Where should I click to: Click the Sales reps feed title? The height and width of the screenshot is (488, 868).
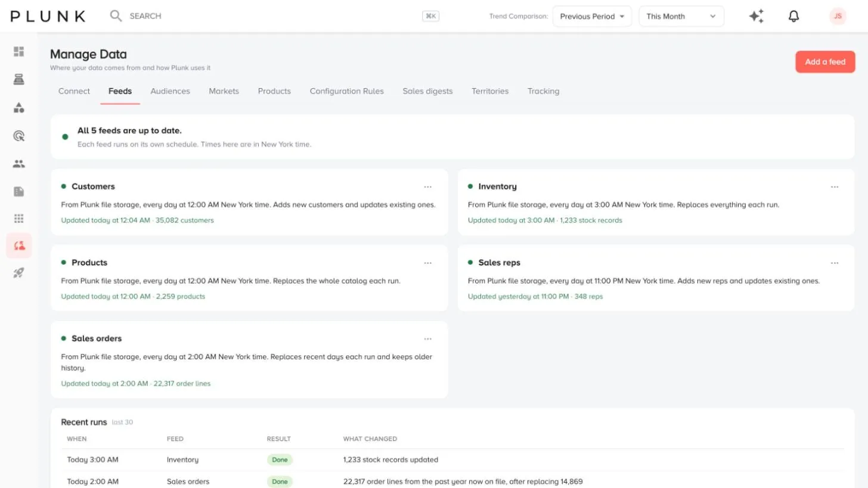coord(499,263)
